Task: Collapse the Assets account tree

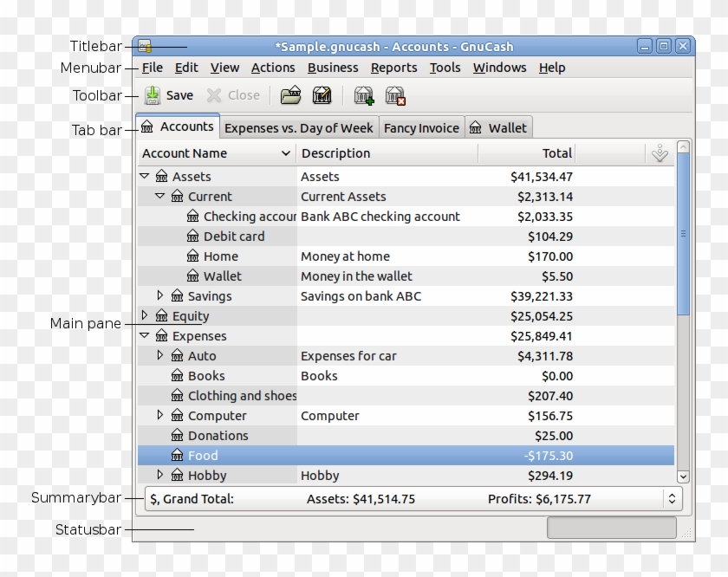Action: click(x=145, y=176)
